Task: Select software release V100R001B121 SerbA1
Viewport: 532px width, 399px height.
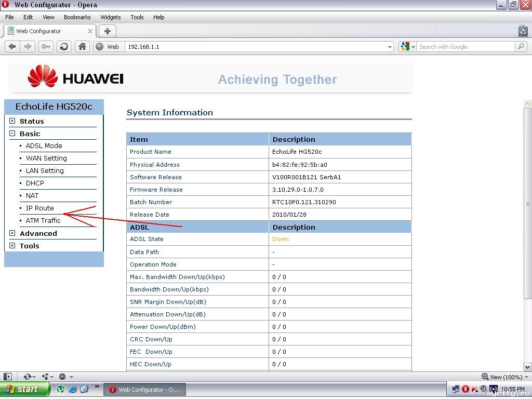Action: pos(307,177)
